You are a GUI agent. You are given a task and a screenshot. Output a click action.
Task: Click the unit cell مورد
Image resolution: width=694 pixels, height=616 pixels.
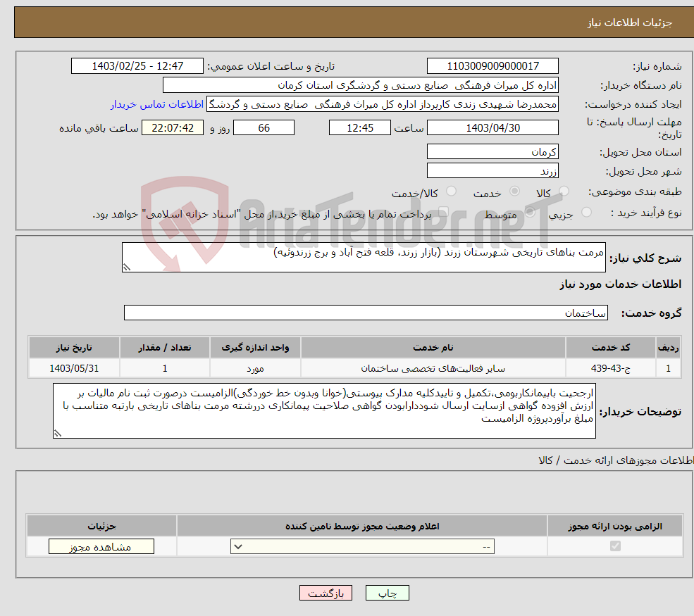click(x=255, y=368)
